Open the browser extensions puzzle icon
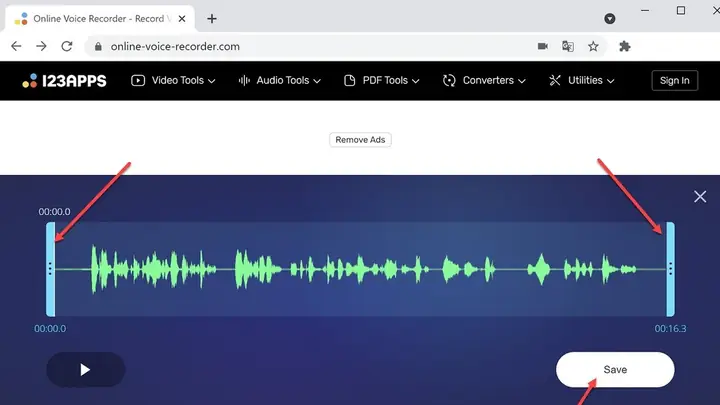 tap(624, 46)
